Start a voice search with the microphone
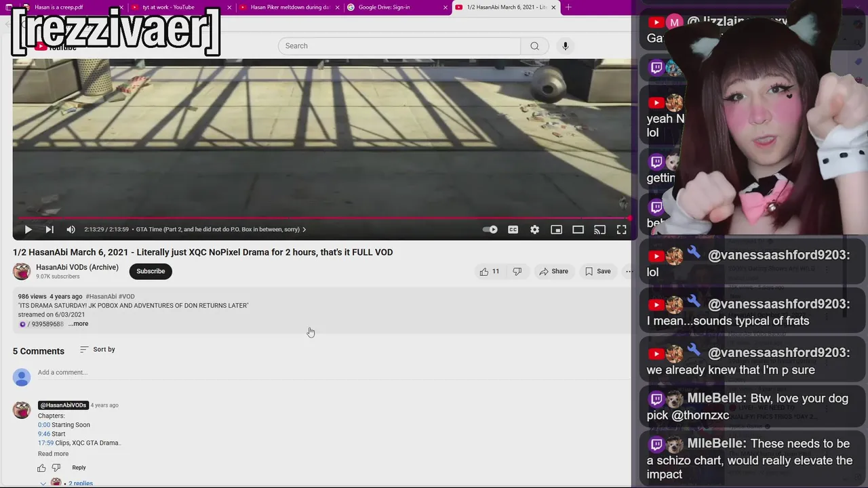The image size is (868, 488). pos(566,46)
